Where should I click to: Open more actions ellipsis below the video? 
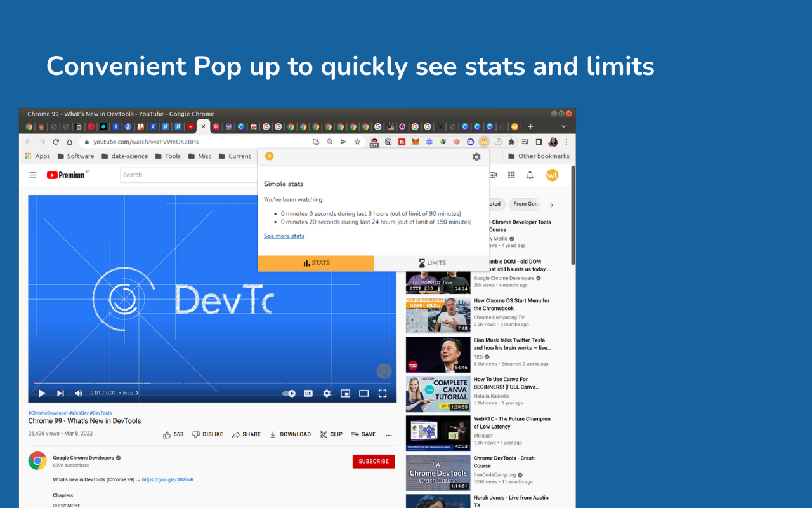[x=389, y=435]
